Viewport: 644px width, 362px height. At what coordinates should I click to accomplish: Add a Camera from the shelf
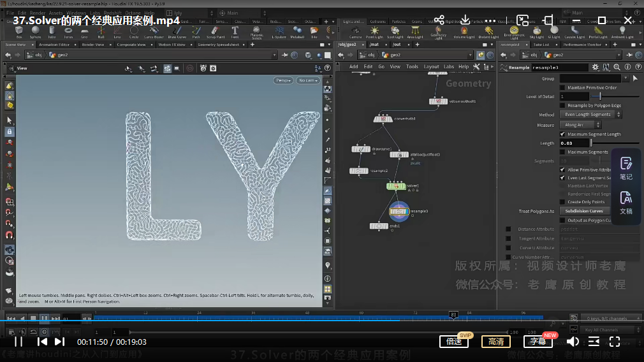tap(355, 32)
